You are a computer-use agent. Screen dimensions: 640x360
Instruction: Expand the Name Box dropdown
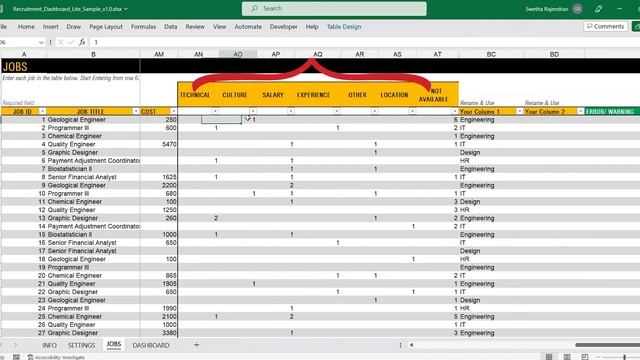pos(41,42)
